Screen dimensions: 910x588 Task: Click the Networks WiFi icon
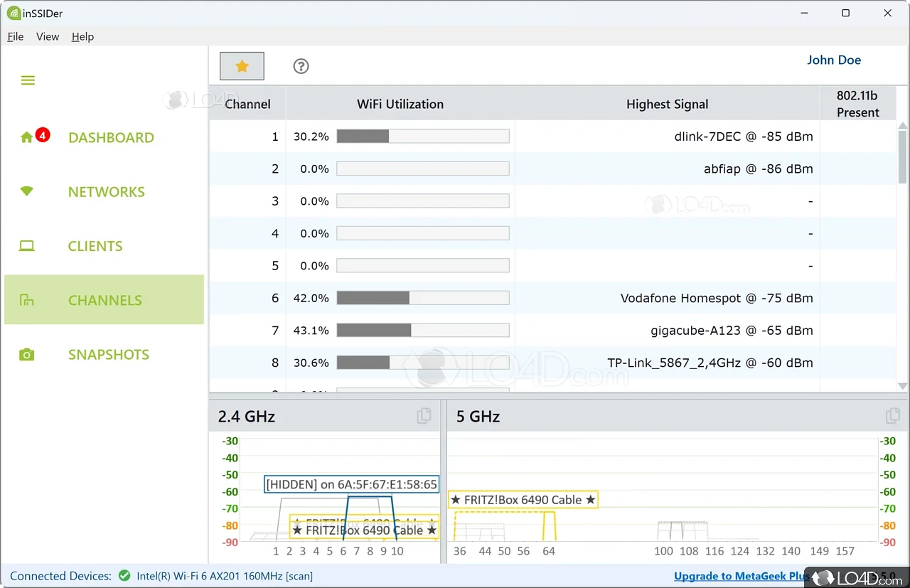click(x=27, y=191)
